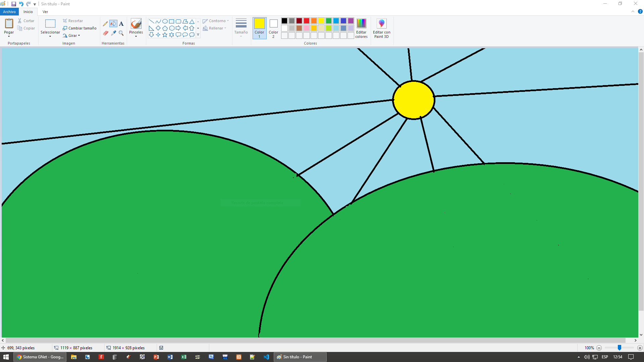The height and width of the screenshot is (362, 644).
Task: Activate the Color 1 selector
Action: 259,28
